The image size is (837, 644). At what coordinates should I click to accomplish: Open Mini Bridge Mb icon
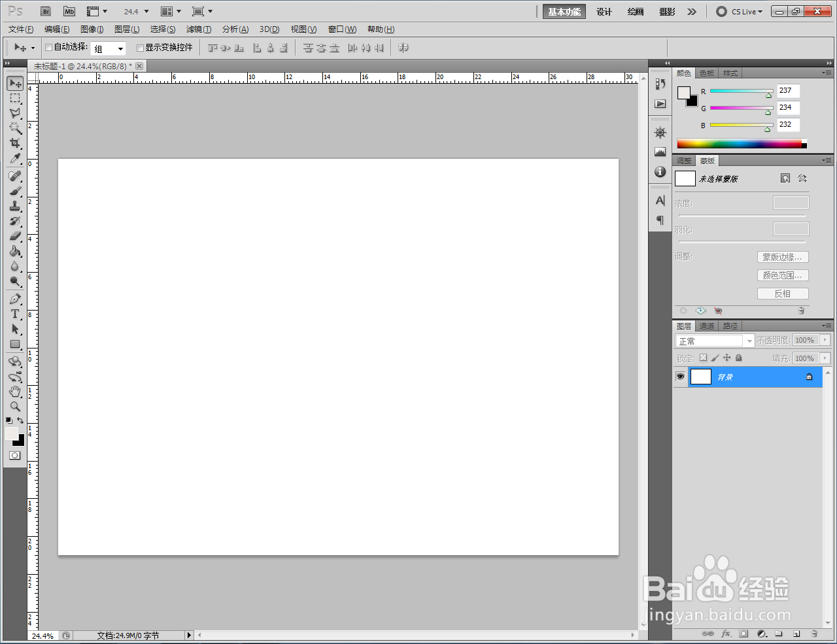pyautogui.click(x=69, y=12)
